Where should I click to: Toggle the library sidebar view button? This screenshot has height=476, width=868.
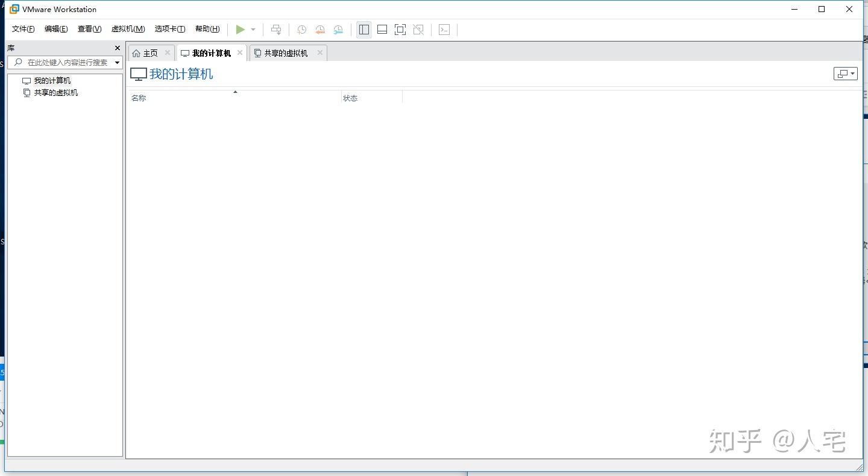pyautogui.click(x=364, y=30)
